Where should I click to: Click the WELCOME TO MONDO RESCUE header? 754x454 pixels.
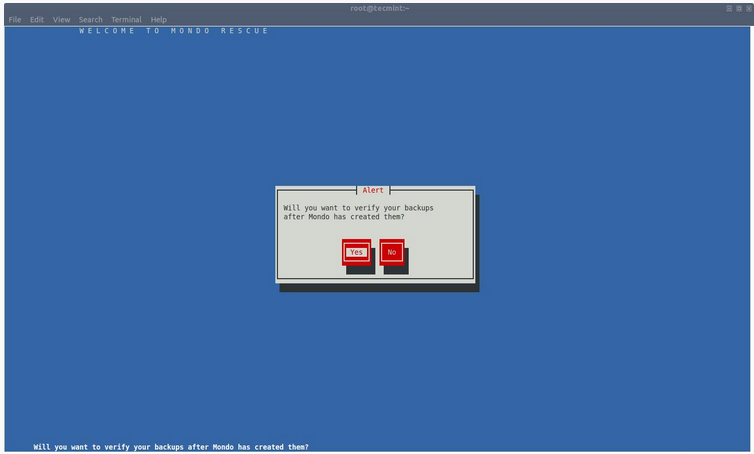pyautogui.click(x=174, y=31)
